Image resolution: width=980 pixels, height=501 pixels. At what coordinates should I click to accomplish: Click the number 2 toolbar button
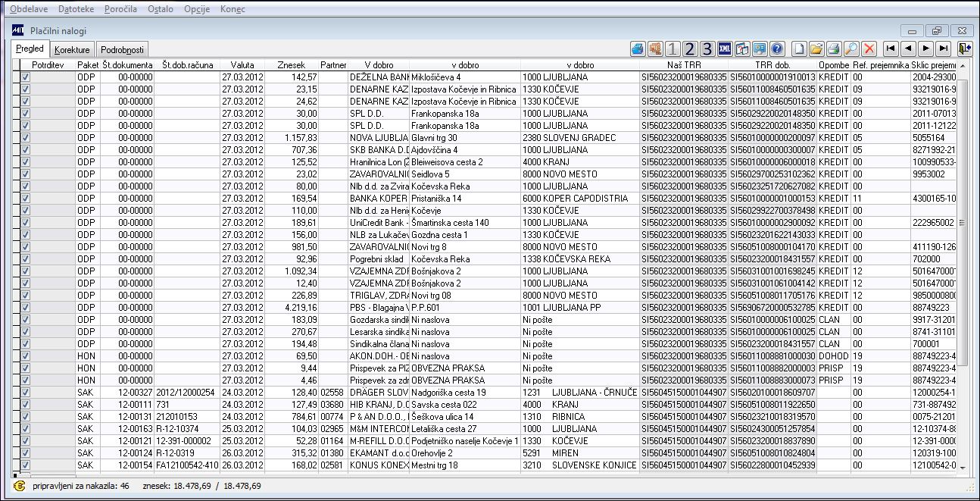[x=689, y=49]
